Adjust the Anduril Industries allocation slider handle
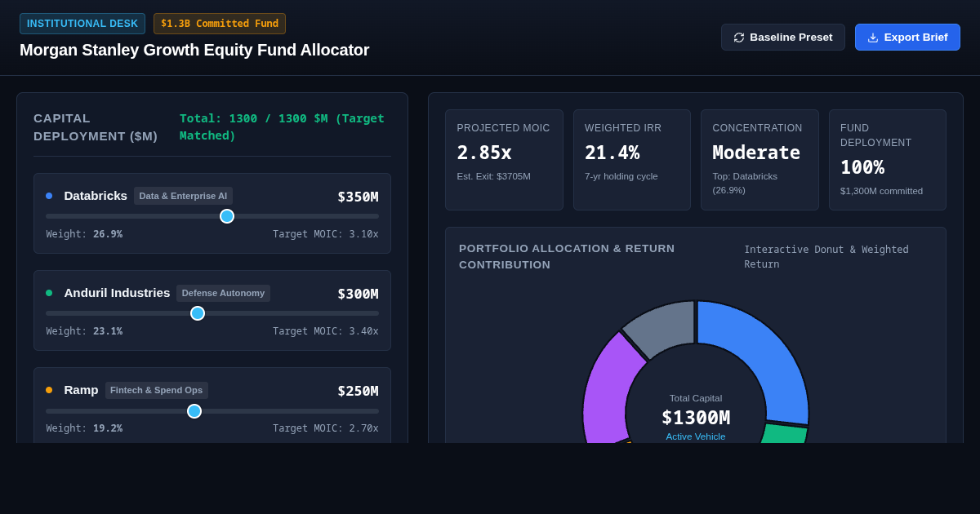The height and width of the screenshot is (514, 980). [198, 313]
